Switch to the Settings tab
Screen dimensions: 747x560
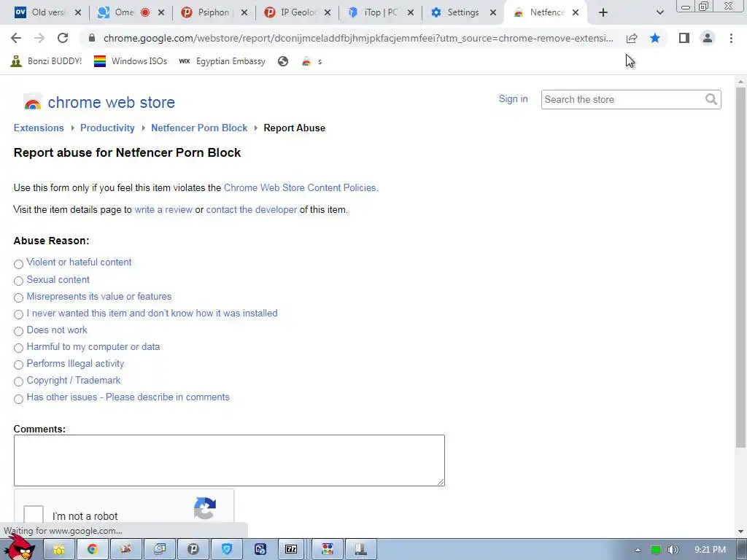pos(457,12)
